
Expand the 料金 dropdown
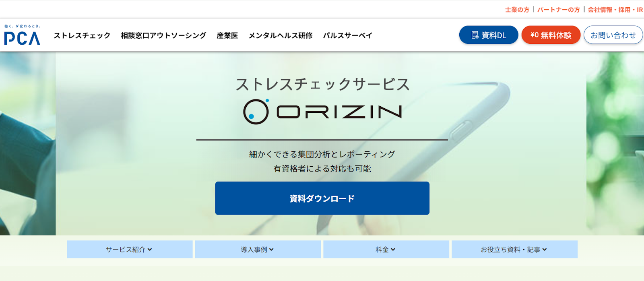click(386, 249)
